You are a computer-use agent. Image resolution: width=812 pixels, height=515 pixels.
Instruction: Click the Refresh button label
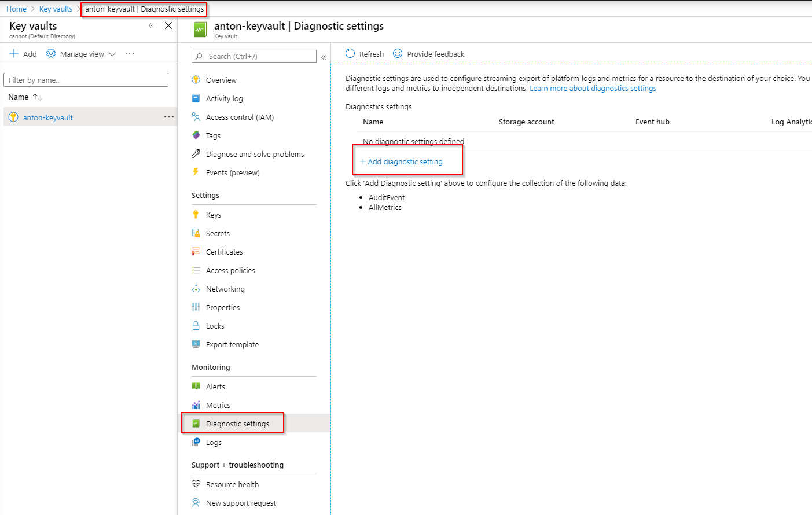point(372,54)
